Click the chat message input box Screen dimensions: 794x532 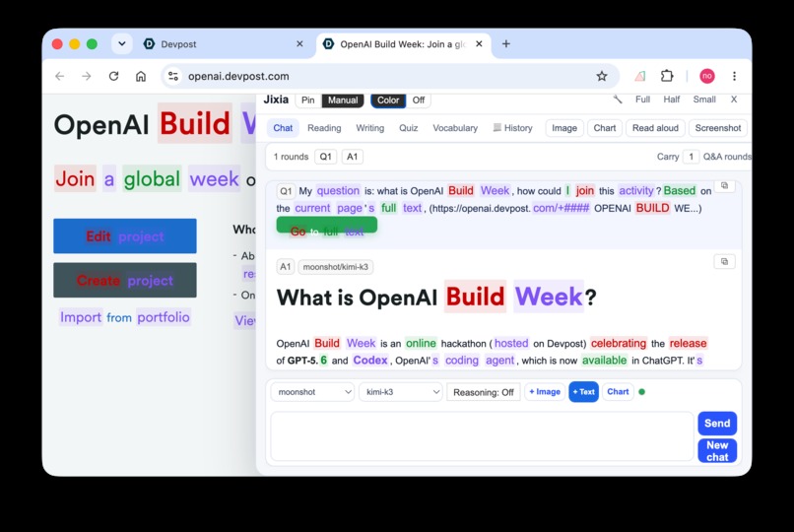[x=482, y=436]
